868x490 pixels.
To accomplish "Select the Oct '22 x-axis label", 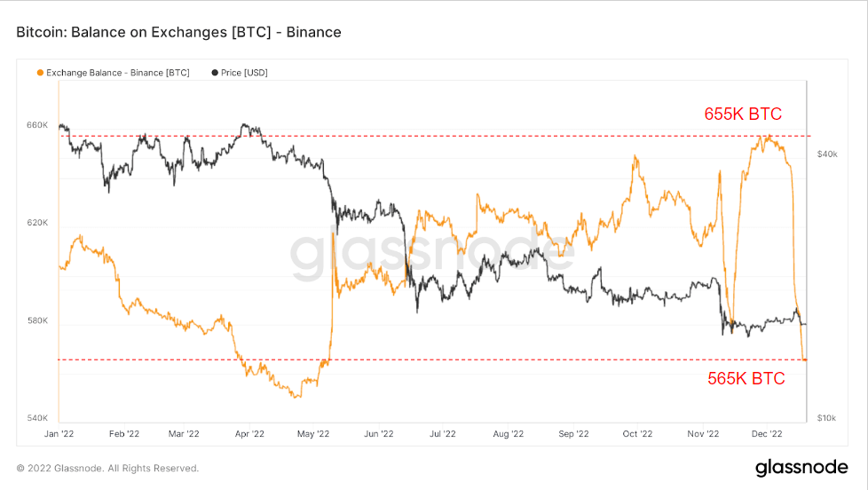I will coord(637,433).
